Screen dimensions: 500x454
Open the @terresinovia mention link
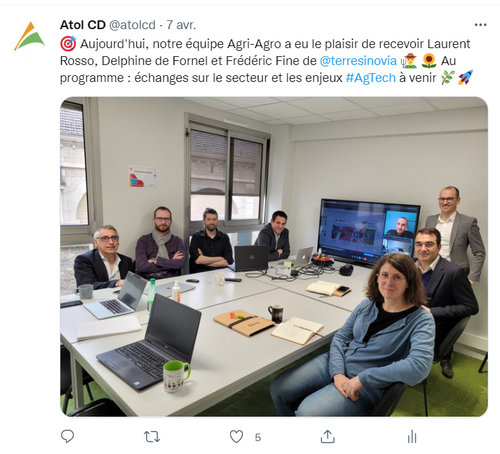click(x=358, y=61)
